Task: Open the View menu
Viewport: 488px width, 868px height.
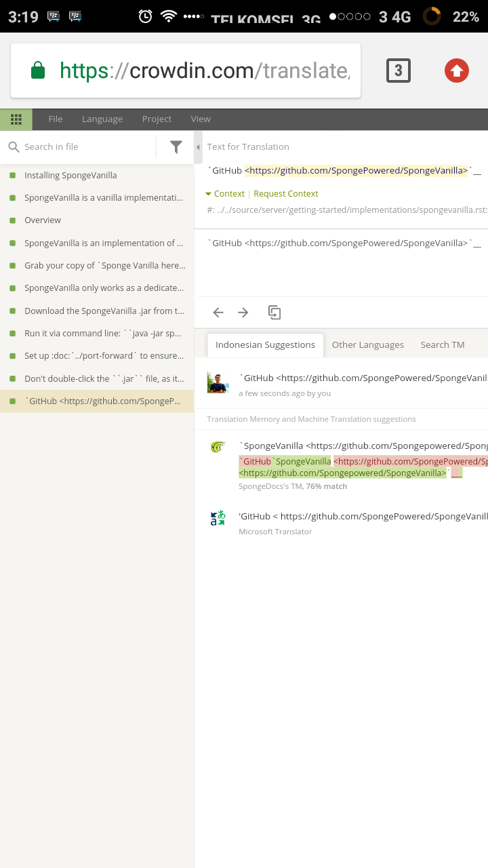Action: [x=201, y=119]
